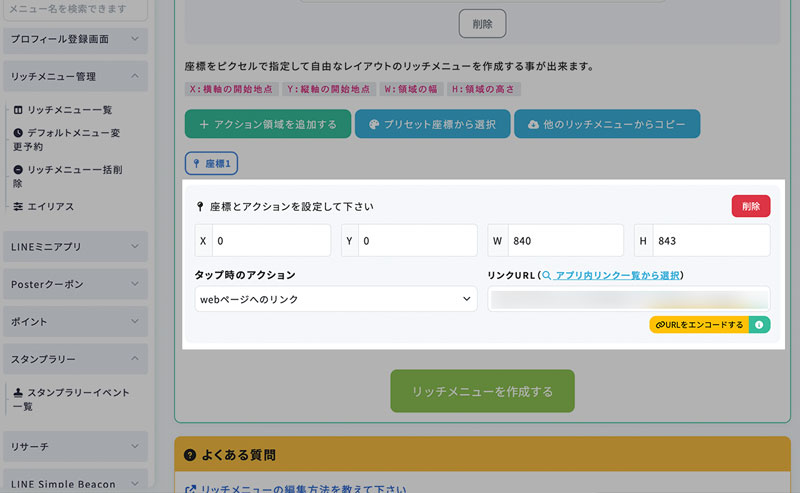Screen dimensions: 800x493
Task: Click the リッチメニューを作成する button
Action: pyautogui.click(x=482, y=392)
